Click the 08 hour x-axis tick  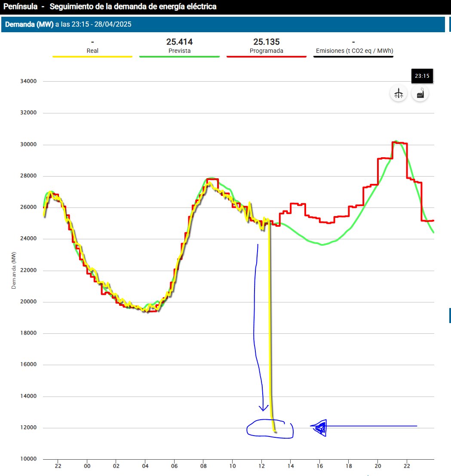click(x=203, y=466)
